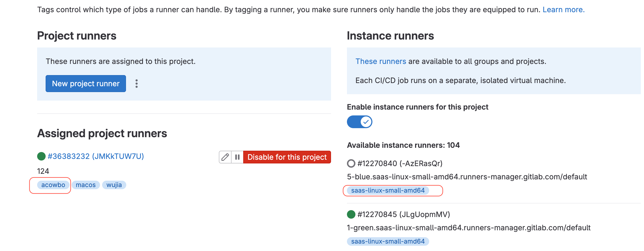The image size is (644, 251).
Task: Open runner #36383232 (JMKkTUW7U) link
Action: coord(96,156)
